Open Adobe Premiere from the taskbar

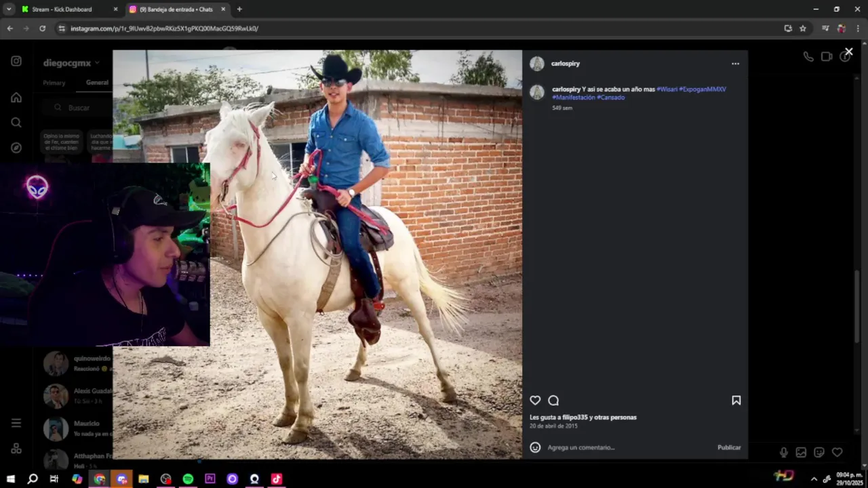tap(210, 479)
